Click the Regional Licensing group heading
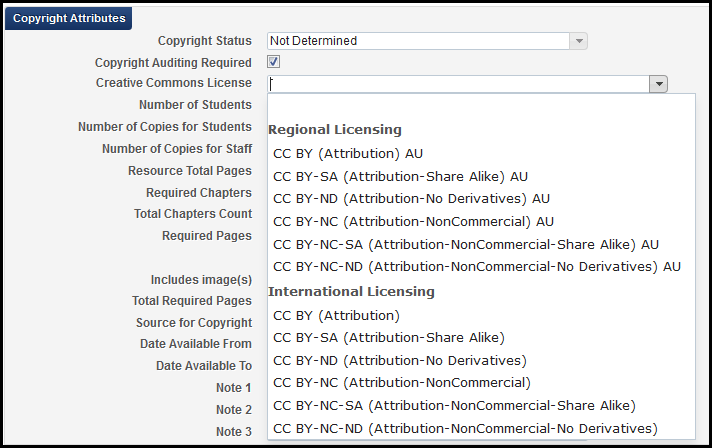712x448 pixels. [335, 130]
